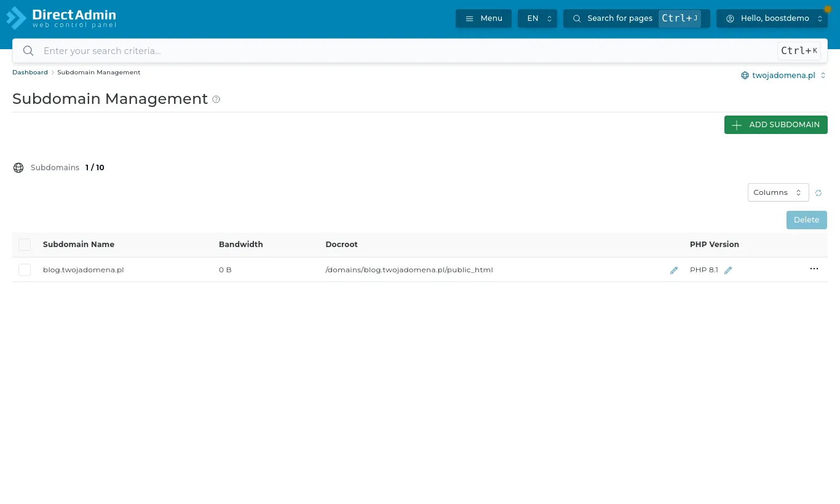
Task: Go to the Dashboard breadcrumb link
Action: (x=30, y=73)
